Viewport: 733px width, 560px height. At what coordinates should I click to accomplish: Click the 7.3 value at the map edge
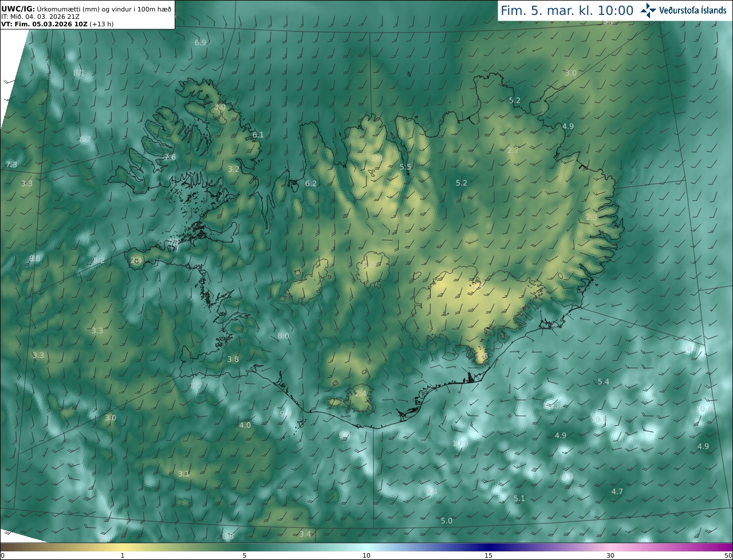coord(11,164)
